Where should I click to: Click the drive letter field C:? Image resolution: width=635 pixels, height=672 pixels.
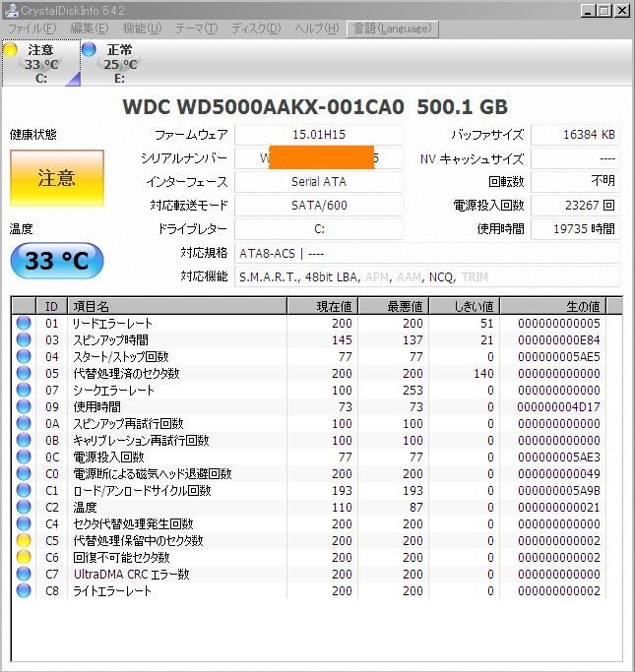(x=319, y=229)
